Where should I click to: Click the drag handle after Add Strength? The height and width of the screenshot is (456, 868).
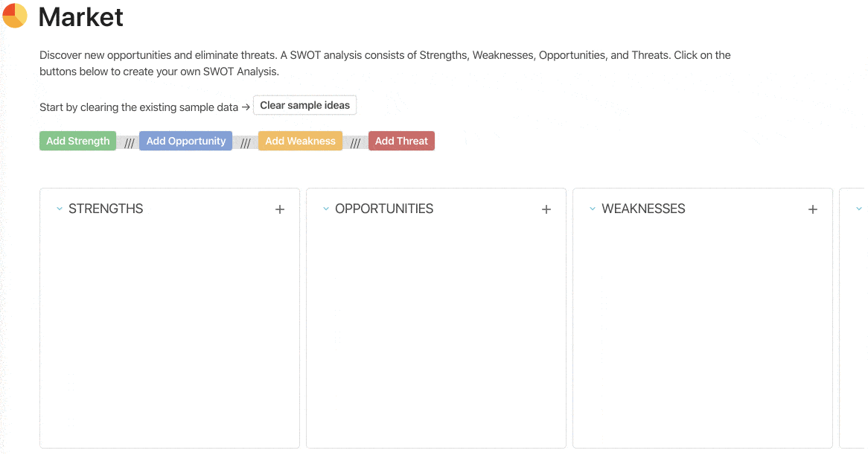point(128,141)
